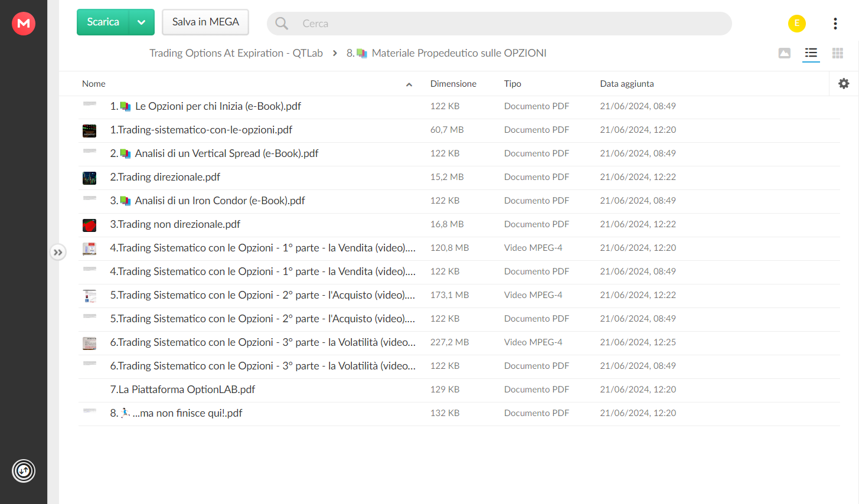859x504 pixels.
Task: Switch to grid thumbnail view
Action: pyautogui.click(x=837, y=53)
